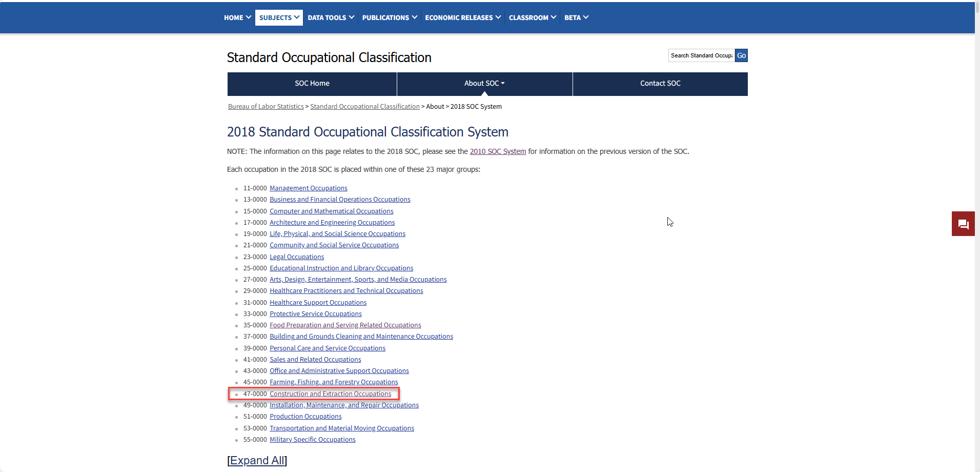Open the chat feedback icon on right edge
The width and height of the screenshot is (980, 472).
tap(963, 223)
